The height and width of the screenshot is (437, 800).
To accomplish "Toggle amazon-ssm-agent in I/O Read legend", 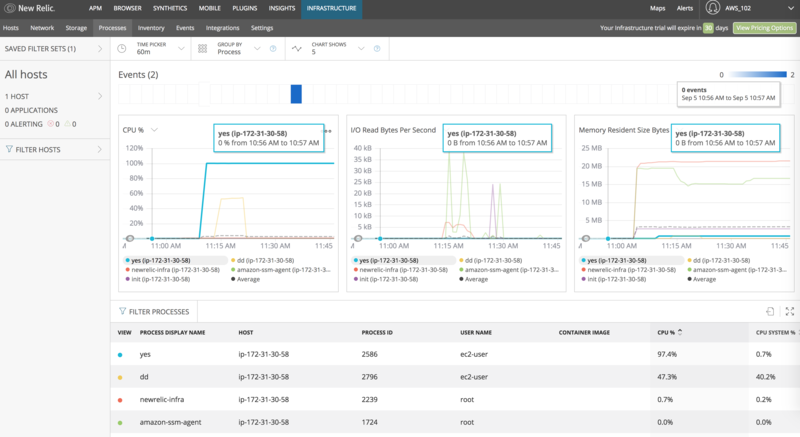I will (x=509, y=270).
